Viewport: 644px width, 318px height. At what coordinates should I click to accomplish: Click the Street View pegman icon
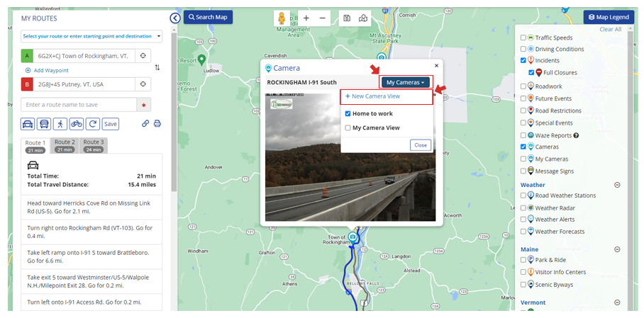[282, 18]
